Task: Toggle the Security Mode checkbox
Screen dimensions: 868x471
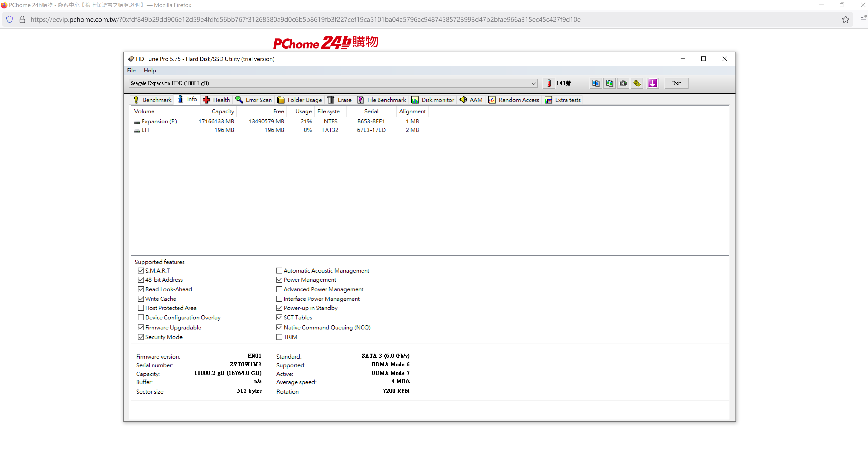Action: coord(141,337)
